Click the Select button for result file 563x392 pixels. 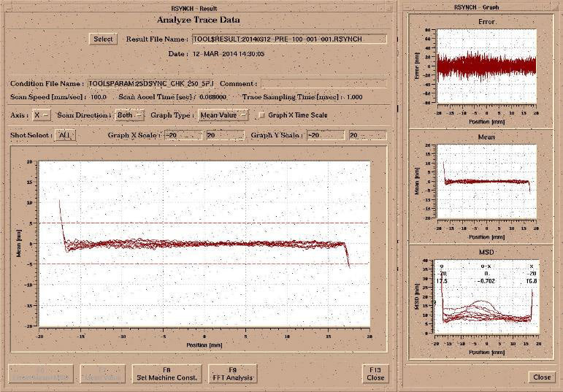(103, 39)
